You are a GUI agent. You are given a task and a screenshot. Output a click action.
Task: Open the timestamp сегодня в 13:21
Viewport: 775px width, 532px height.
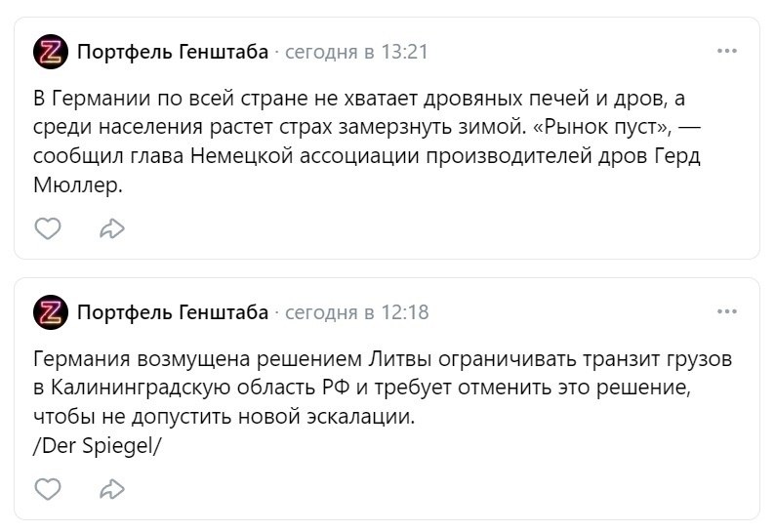coord(356,52)
